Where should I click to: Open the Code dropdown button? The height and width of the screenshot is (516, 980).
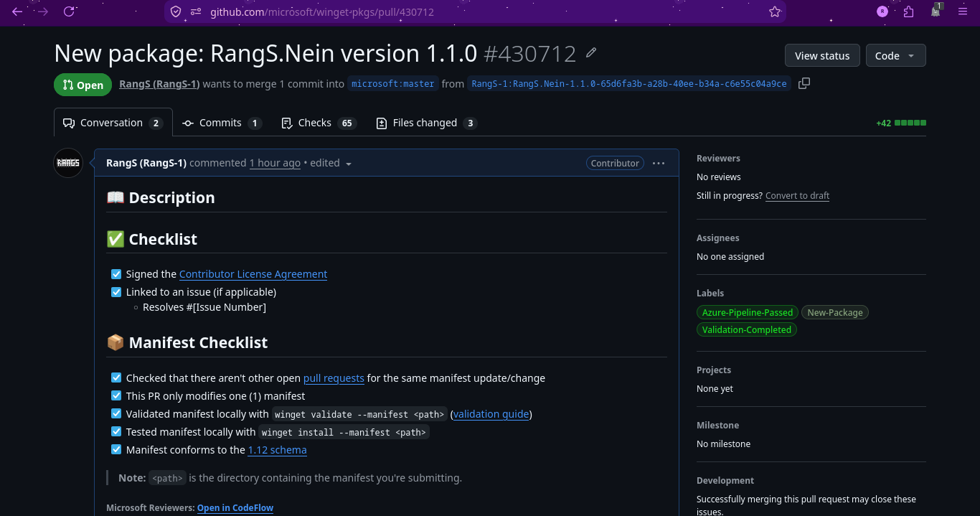click(895, 55)
